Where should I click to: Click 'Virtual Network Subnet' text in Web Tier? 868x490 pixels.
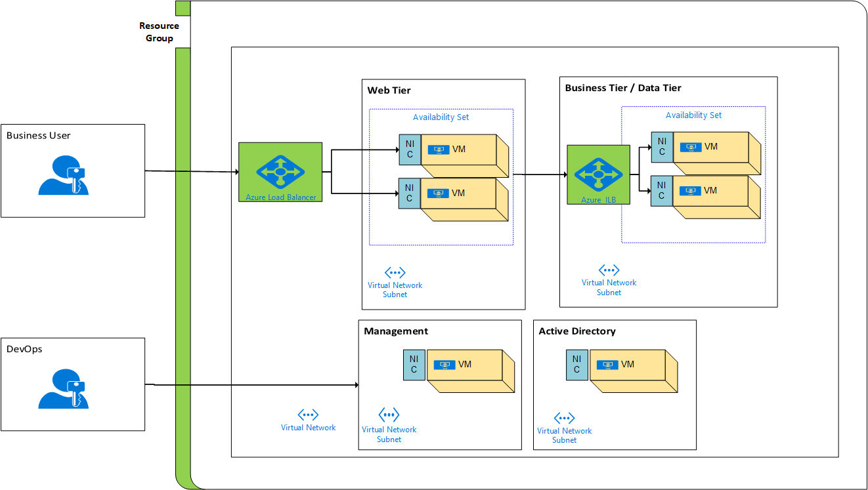point(395,290)
